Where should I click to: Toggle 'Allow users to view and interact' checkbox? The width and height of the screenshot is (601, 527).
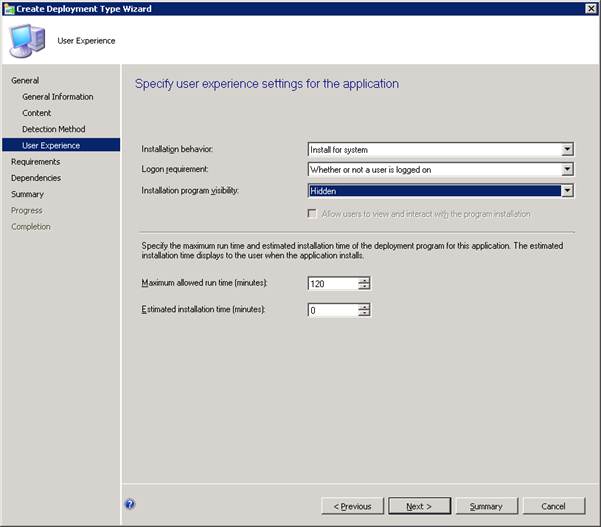(x=314, y=214)
